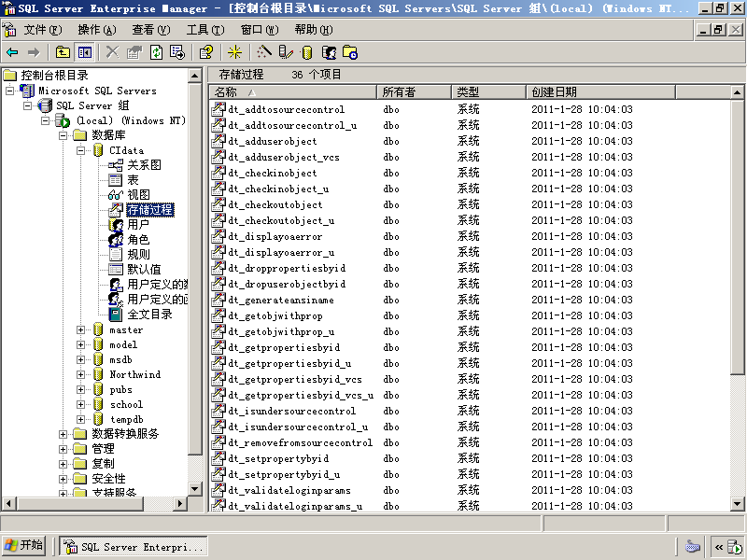Click the tray expand chevron
Image resolution: width=747 pixels, height=560 pixels.
click(x=718, y=547)
